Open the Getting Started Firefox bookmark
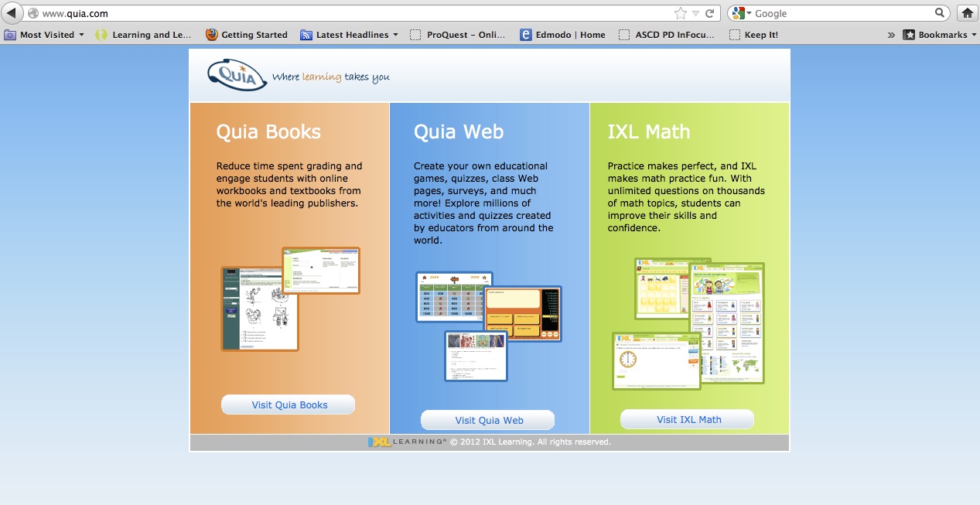 [x=246, y=35]
